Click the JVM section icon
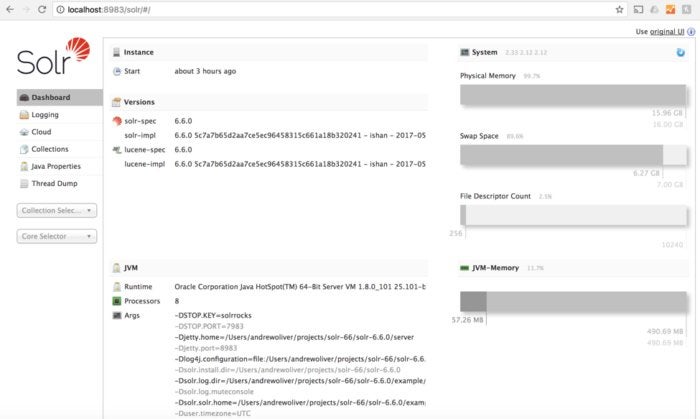 [x=117, y=268]
